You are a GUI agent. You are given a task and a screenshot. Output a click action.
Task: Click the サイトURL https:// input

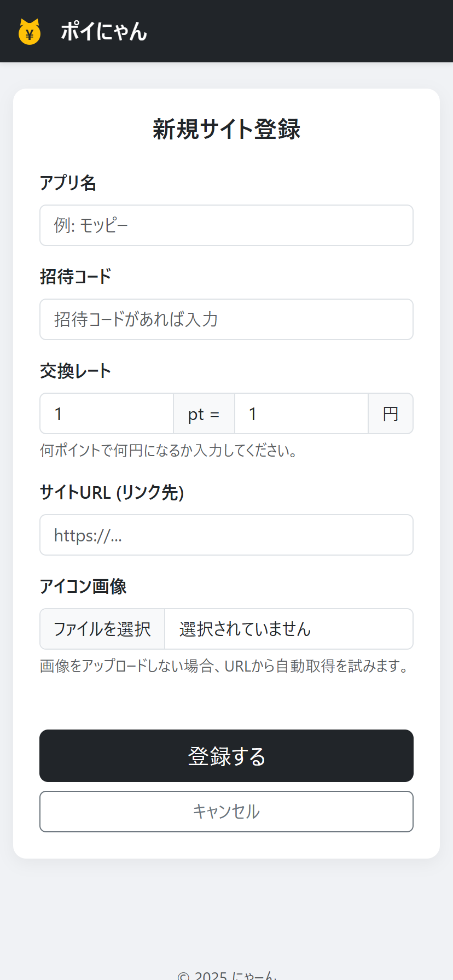tap(226, 535)
